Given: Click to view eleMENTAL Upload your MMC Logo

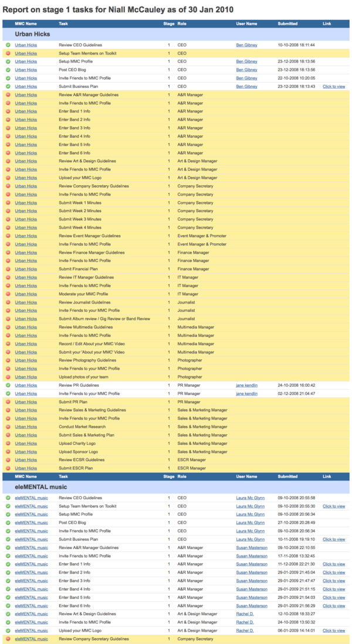Looking at the screenshot, I should pyautogui.click(x=334, y=630).
